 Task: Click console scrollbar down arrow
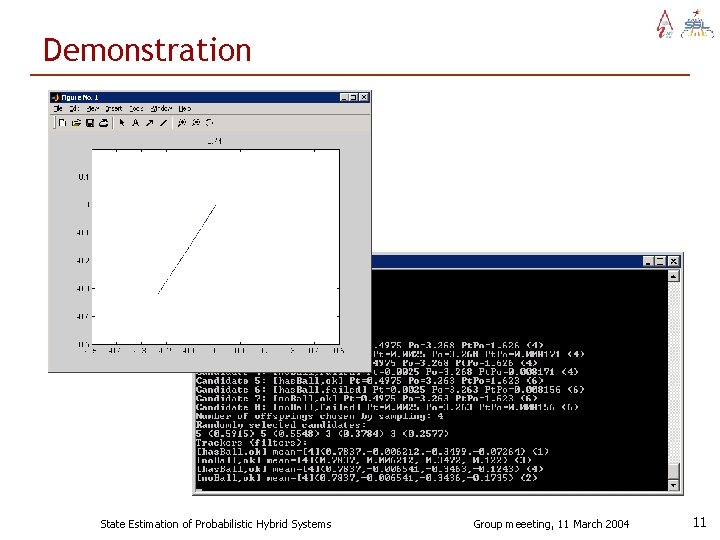pos(673,485)
